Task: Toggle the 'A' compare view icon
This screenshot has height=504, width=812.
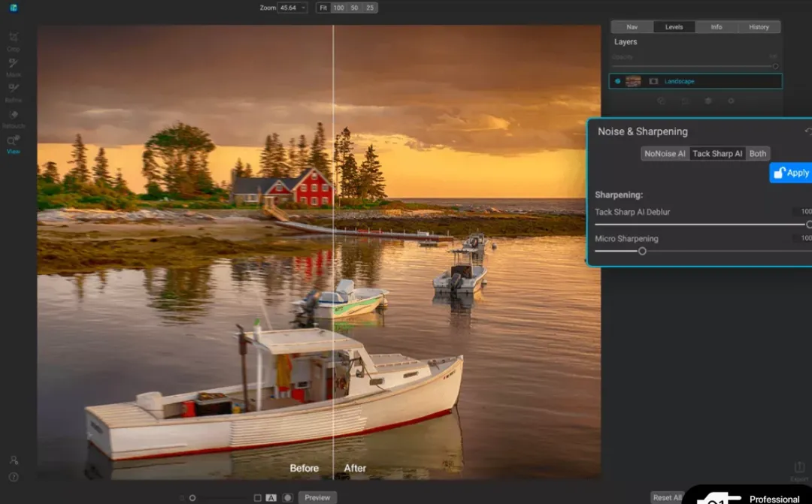Action: tap(271, 498)
